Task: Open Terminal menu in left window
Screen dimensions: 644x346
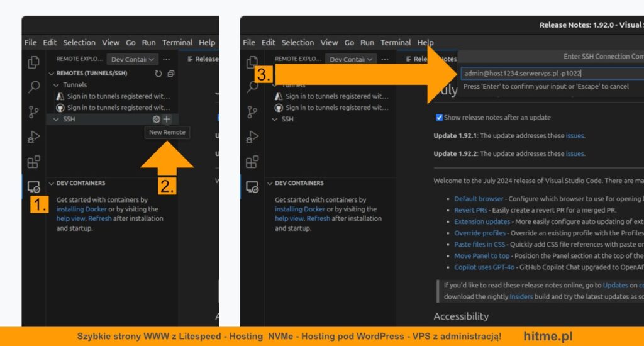Action: (x=177, y=42)
